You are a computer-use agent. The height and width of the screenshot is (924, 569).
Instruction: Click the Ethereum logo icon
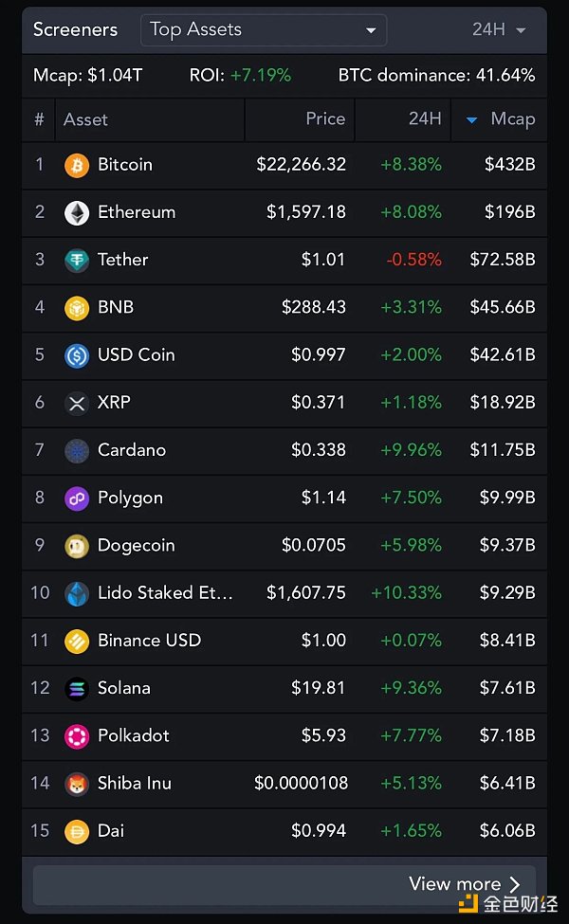point(76,212)
